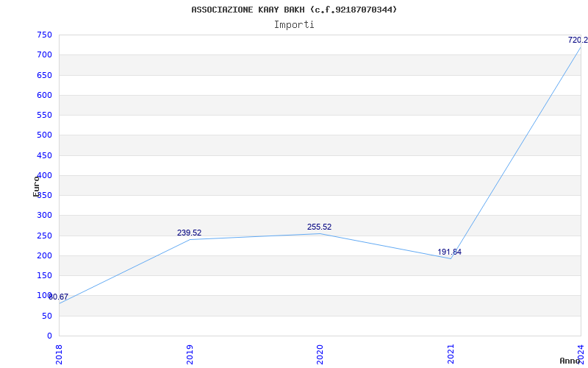Image resolution: width=588 pixels, height=368 pixels.
Task: Click the Euro y-axis title
Action: click(x=36, y=186)
